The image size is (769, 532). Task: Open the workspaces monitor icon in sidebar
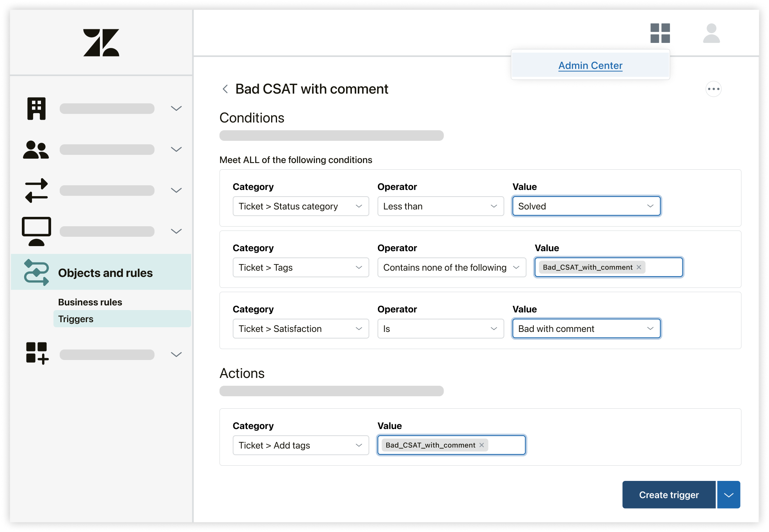(x=36, y=231)
